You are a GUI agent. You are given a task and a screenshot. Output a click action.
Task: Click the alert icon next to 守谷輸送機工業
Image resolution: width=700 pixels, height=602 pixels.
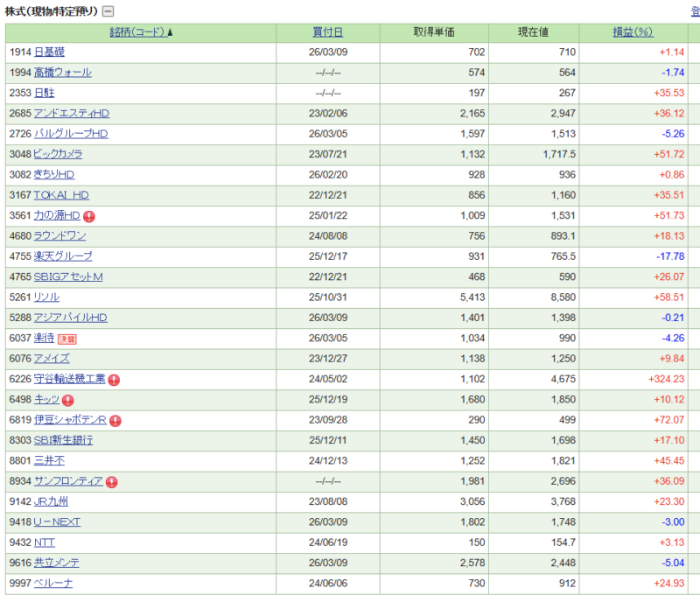click(x=114, y=380)
